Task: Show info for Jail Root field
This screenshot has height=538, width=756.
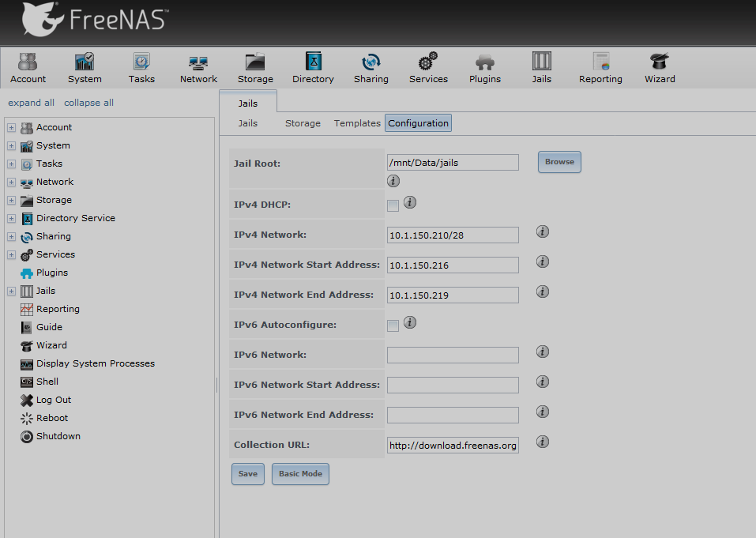Action: click(x=393, y=181)
